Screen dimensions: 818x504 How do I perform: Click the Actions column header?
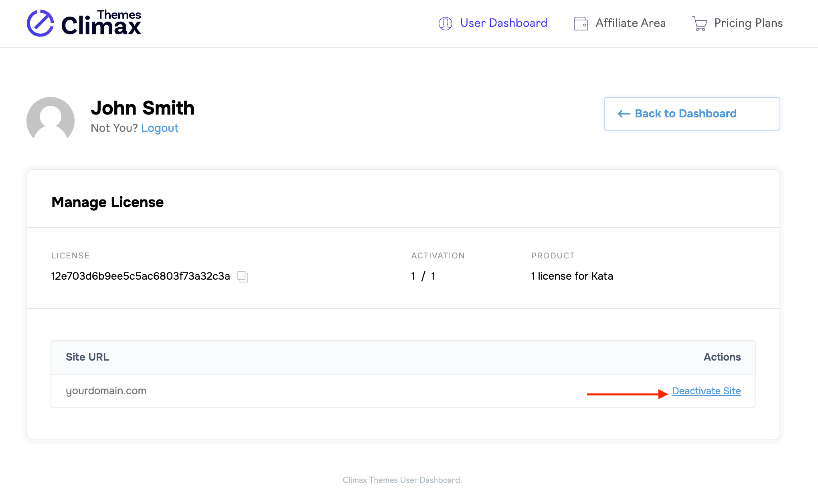click(722, 357)
